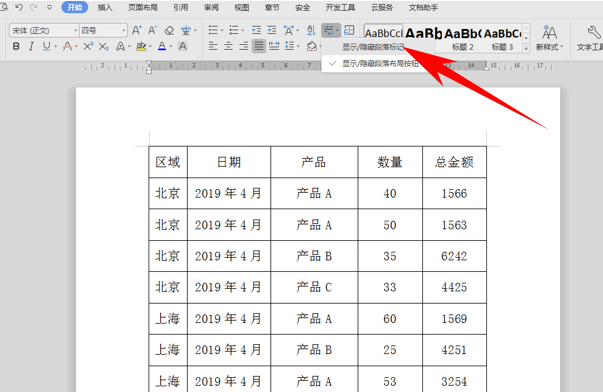603x392 pixels.
Task: Click the sort icon in ribbon
Action: click(x=311, y=30)
